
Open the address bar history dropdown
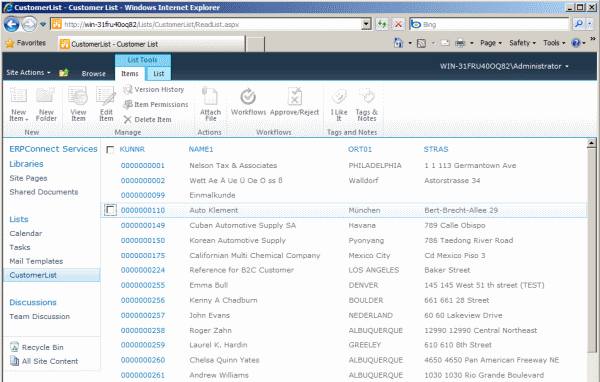[366, 24]
